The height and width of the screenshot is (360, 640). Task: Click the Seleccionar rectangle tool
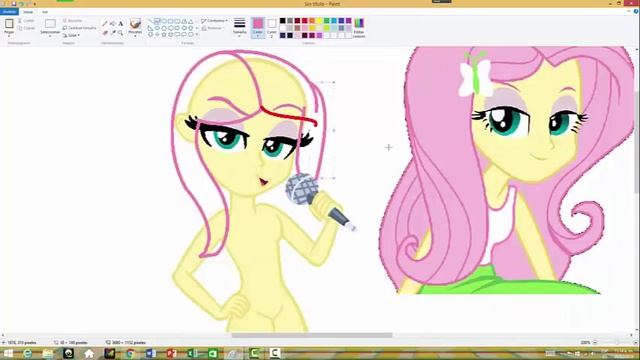(x=50, y=23)
